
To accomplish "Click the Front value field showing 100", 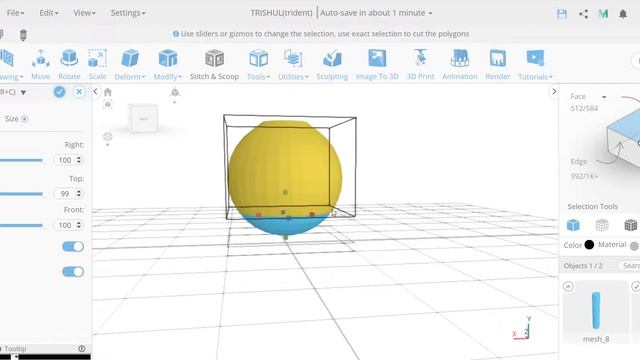I will pyautogui.click(x=69, y=225).
